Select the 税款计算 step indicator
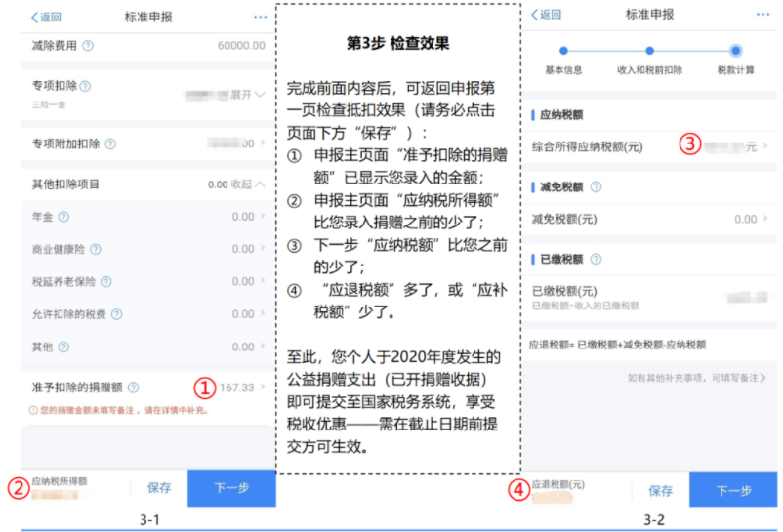Viewport: 783px width, 532px height. tap(735, 51)
